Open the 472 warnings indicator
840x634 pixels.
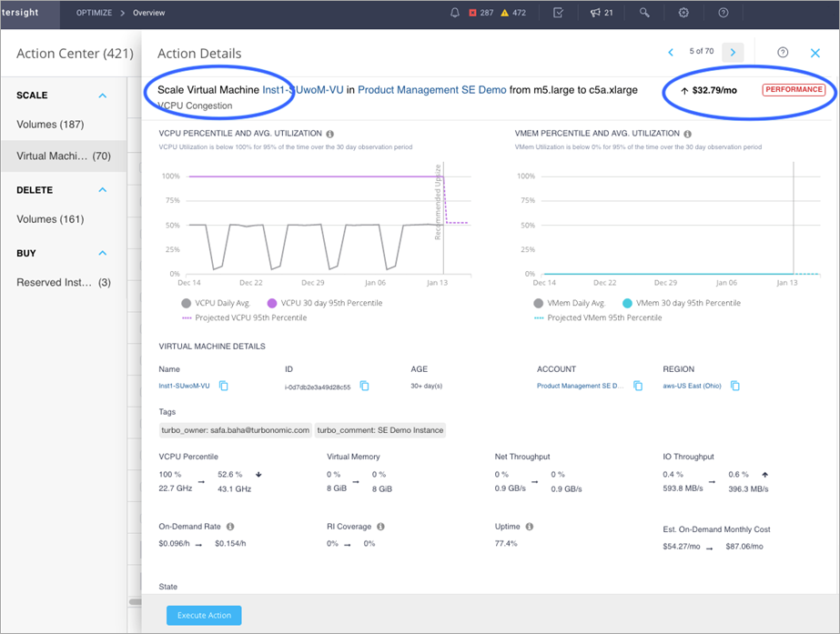(513, 13)
